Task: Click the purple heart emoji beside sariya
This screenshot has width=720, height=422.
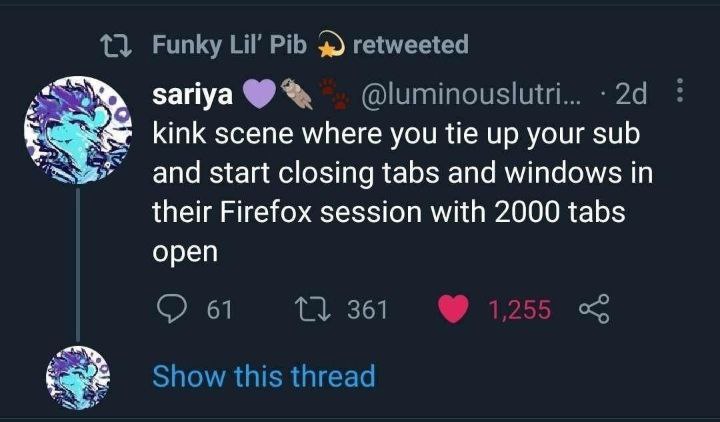Action: 259,95
